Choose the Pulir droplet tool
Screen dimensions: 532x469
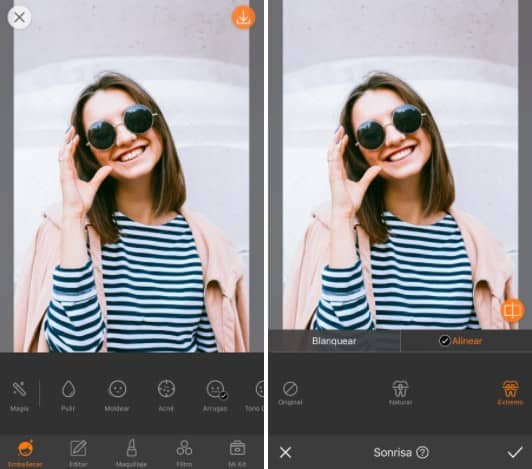click(68, 395)
